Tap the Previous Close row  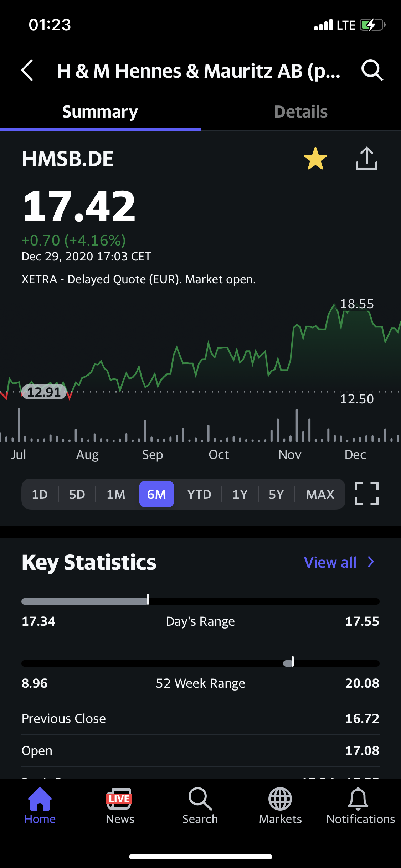tap(200, 718)
